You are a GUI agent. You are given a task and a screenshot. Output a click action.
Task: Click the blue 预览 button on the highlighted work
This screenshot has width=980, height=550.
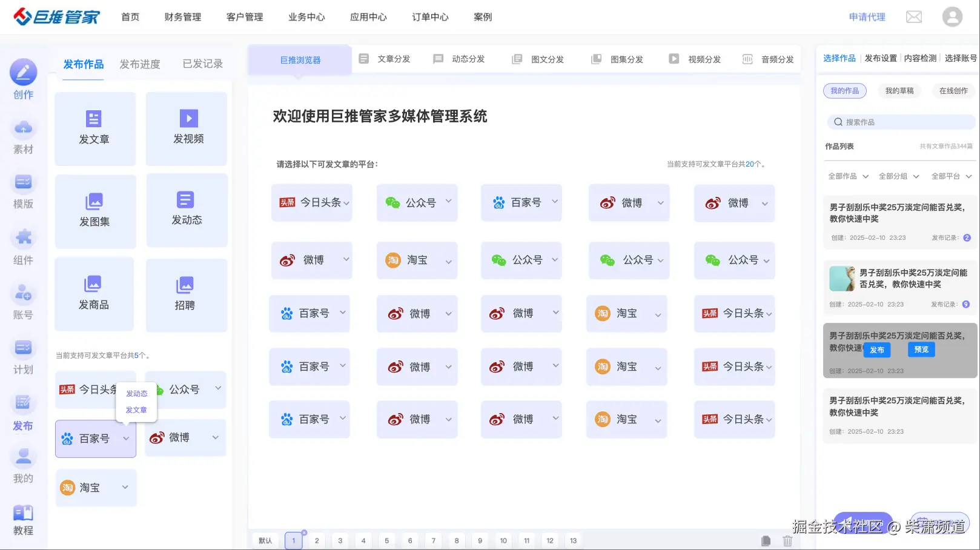[921, 350]
